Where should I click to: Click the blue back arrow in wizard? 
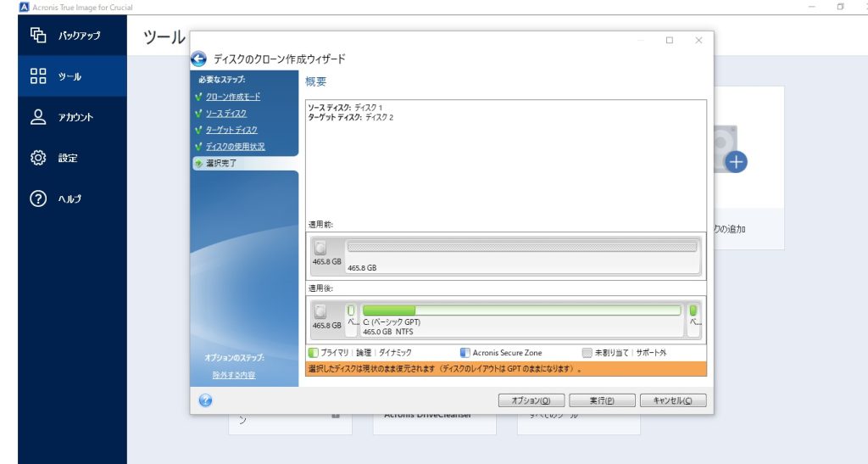198,59
